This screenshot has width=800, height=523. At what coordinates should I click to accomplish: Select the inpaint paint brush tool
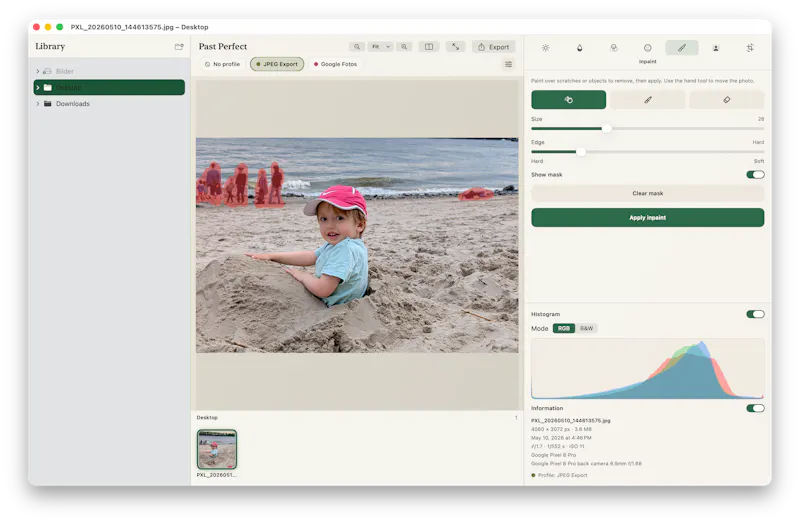pos(647,100)
